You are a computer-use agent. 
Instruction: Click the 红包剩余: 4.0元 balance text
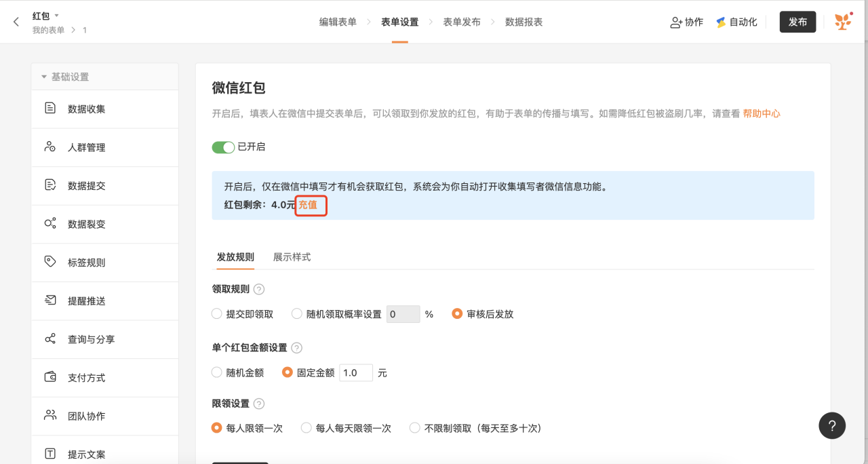tap(260, 205)
